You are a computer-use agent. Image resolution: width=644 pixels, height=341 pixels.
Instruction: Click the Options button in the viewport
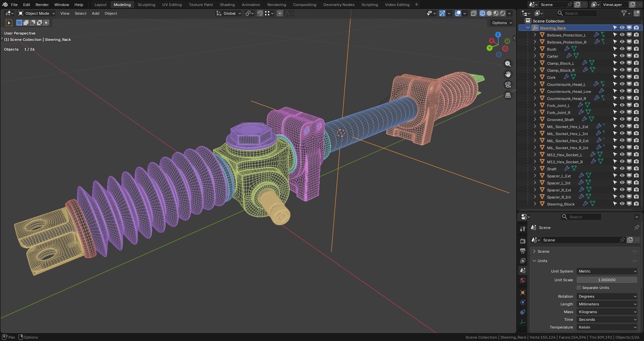coord(502,23)
